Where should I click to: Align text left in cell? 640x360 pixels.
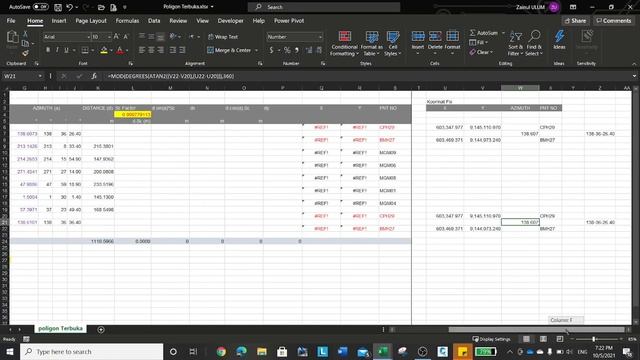(x=142, y=50)
